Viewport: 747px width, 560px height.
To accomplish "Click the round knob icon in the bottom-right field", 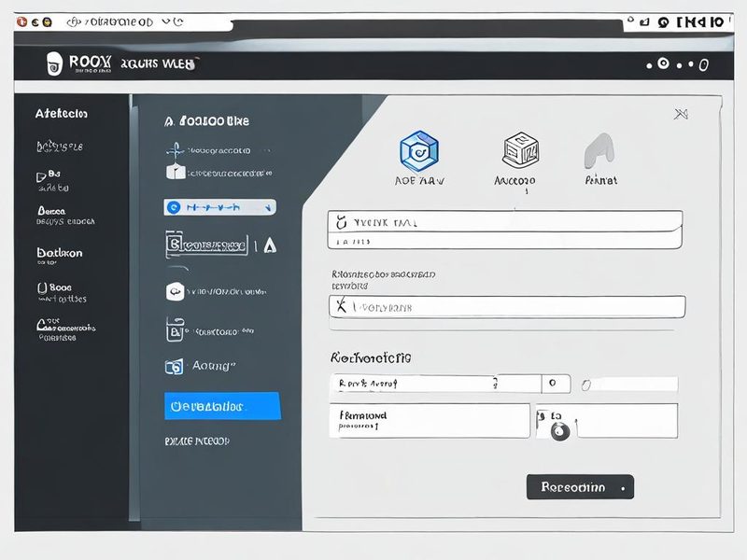I will [560, 431].
